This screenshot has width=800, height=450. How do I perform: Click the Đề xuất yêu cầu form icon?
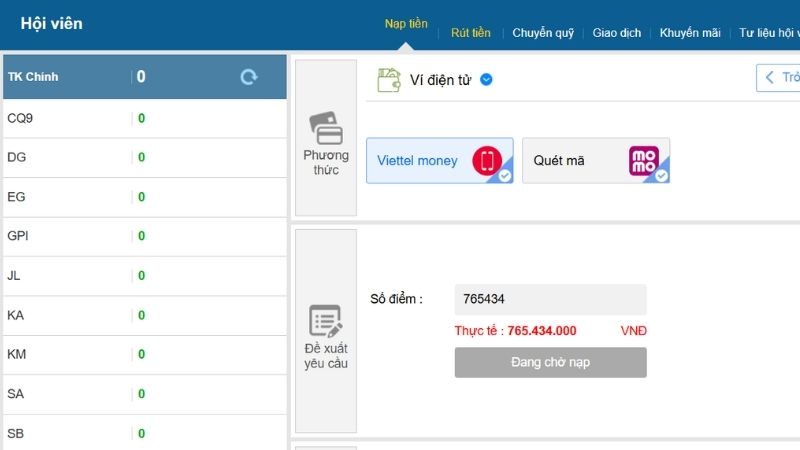pyautogui.click(x=326, y=321)
